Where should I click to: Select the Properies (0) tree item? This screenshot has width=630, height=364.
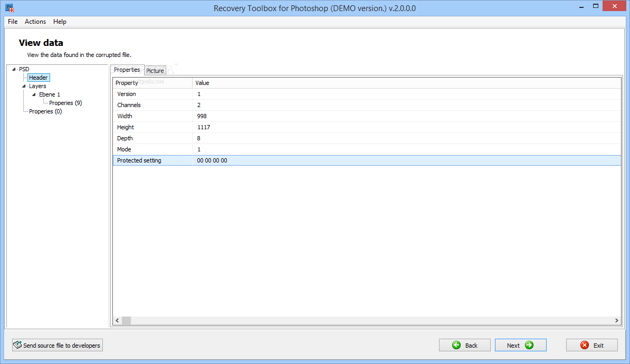pos(45,111)
